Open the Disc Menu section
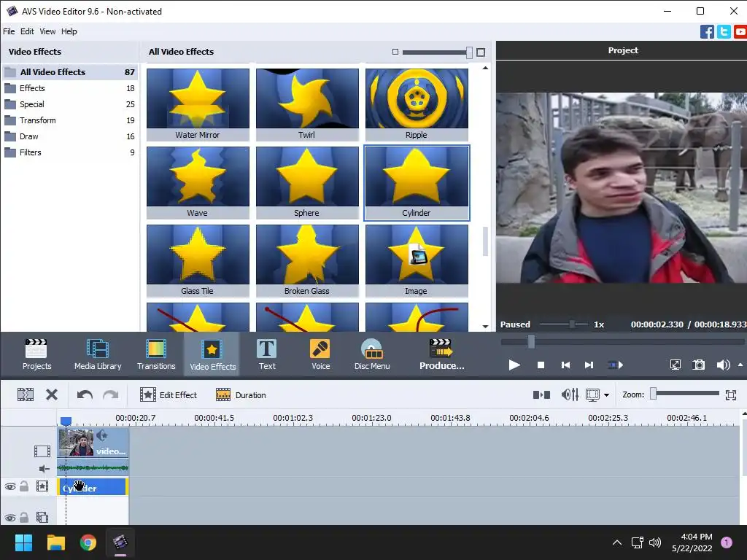The height and width of the screenshot is (560, 747). pyautogui.click(x=372, y=354)
